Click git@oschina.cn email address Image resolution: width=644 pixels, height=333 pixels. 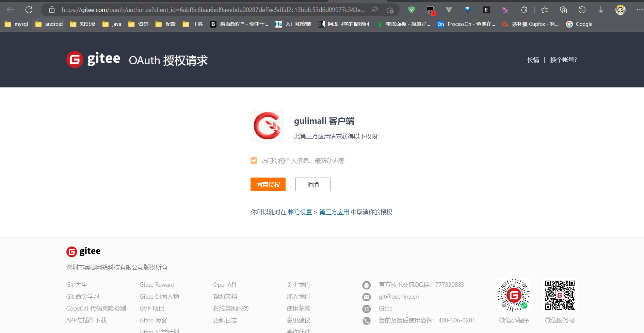pos(399,297)
